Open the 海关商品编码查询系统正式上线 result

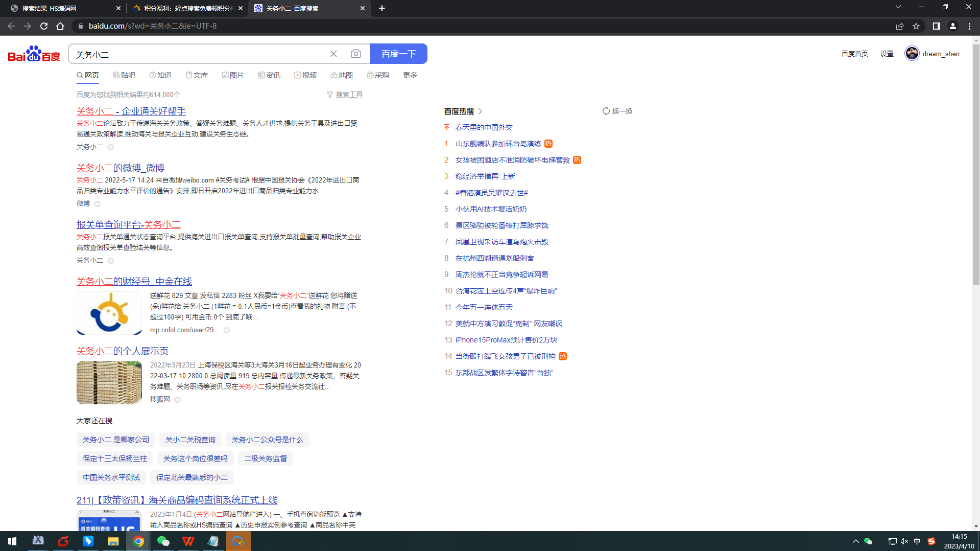[x=177, y=500]
